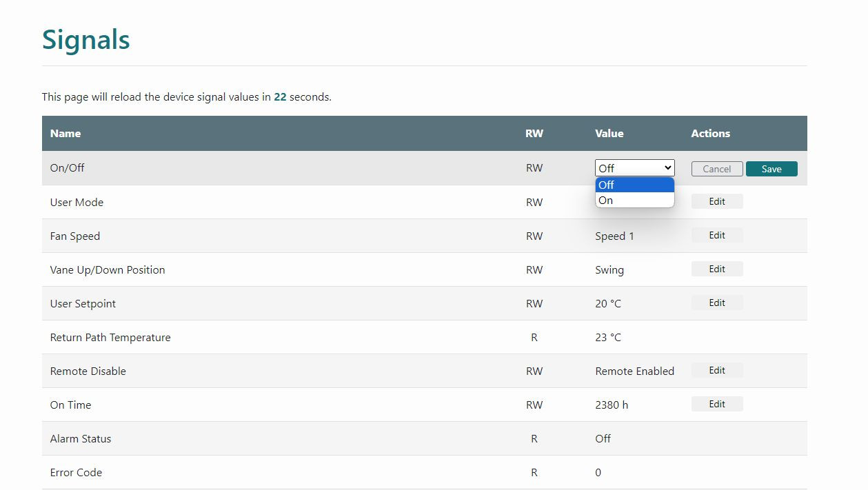Save the On/Off signal value
Viewport: 868px width, 490px height.
pos(771,169)
